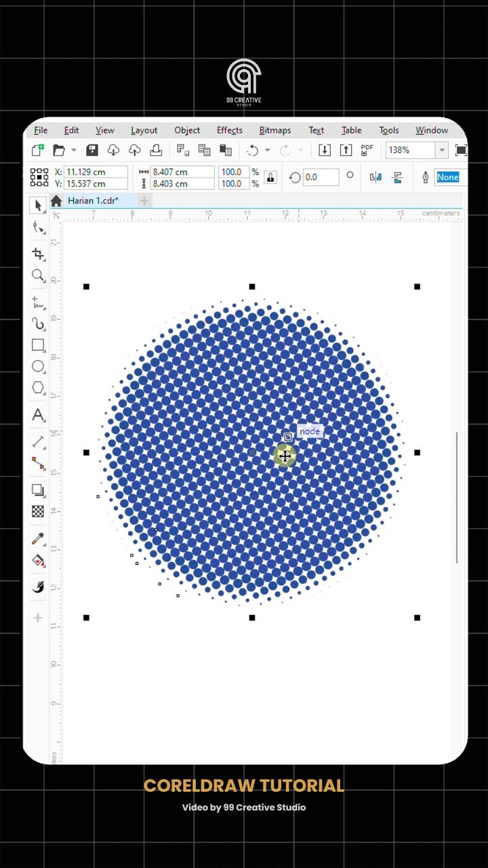Open the Layout menu
The height and width of the screenshot is (868, 488).
click(144, 130)
